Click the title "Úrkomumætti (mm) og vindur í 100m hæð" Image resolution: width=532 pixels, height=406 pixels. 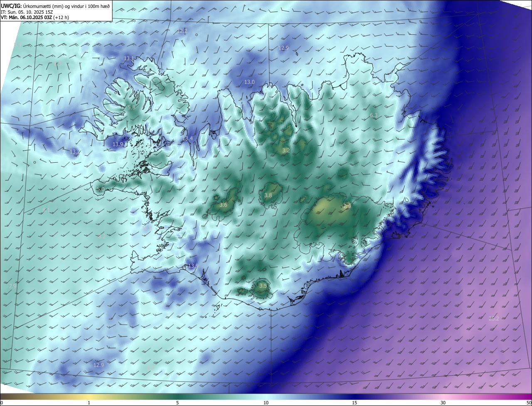pos(66,5)
